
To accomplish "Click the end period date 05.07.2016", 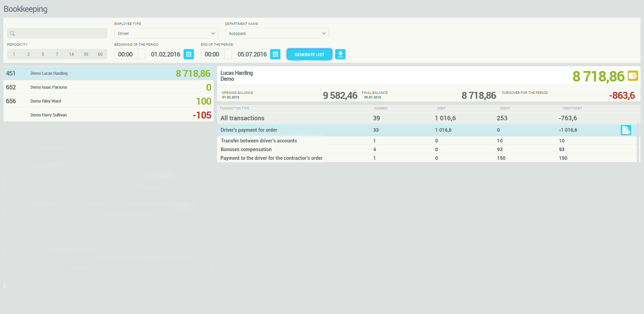I will (252, 54).
